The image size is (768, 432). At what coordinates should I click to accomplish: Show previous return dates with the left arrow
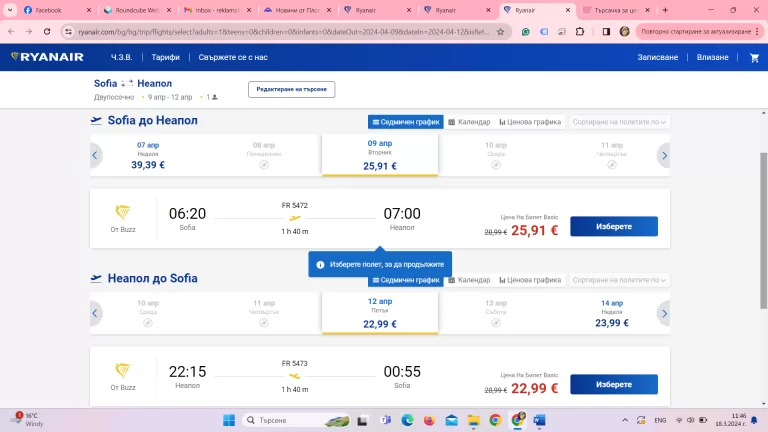click(x=95, y=313)
